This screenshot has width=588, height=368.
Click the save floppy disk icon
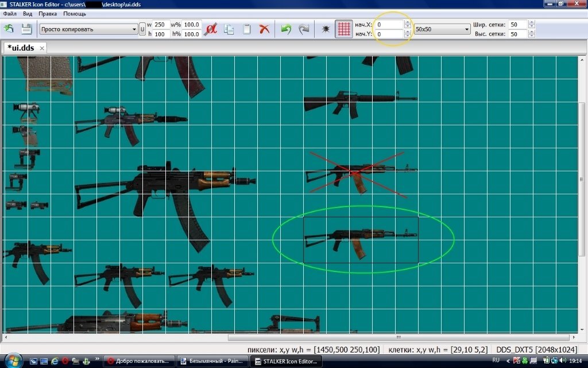click(26, 29)
